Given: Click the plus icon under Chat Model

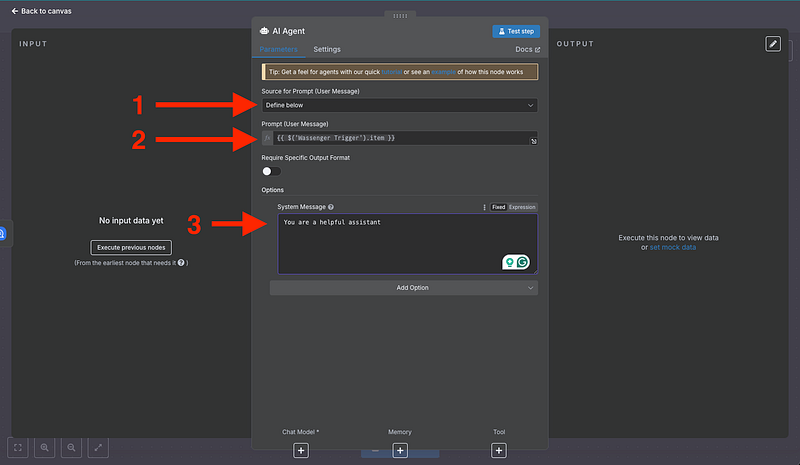Looking at the screenshot, I should click(x=301, y=450).
